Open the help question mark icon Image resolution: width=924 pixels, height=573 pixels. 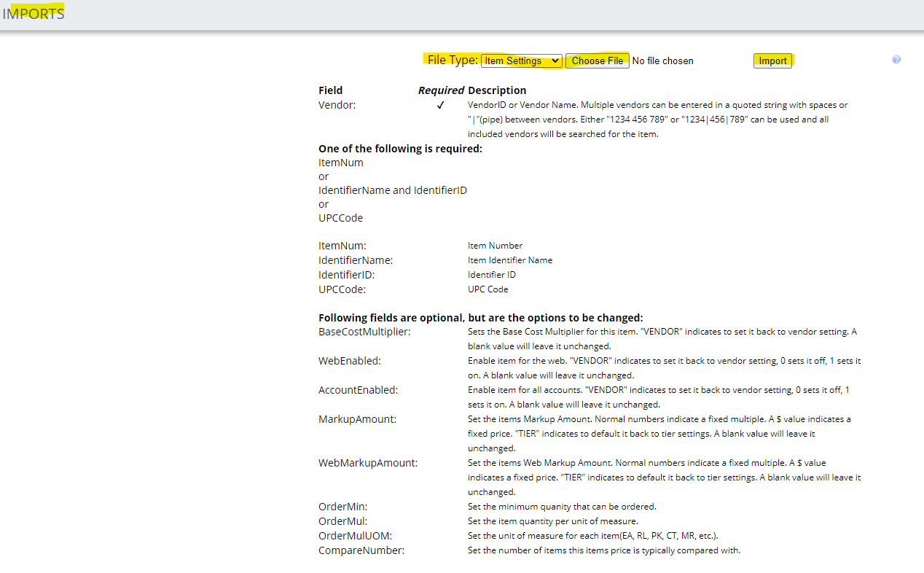896,60
